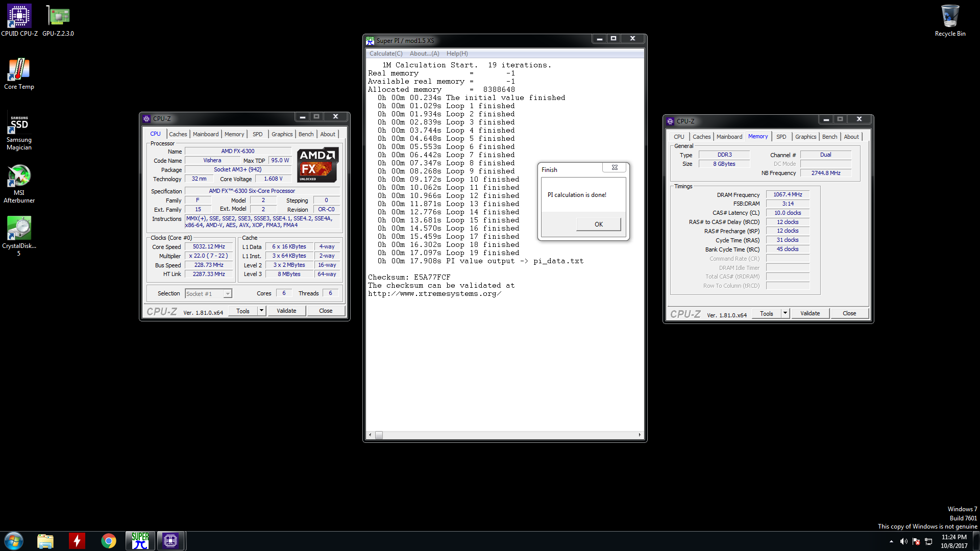The height and width of the screenshot is (551, 980).
Task: Open the About tab in left CPU-Z
Action: [x=328, y=134]
